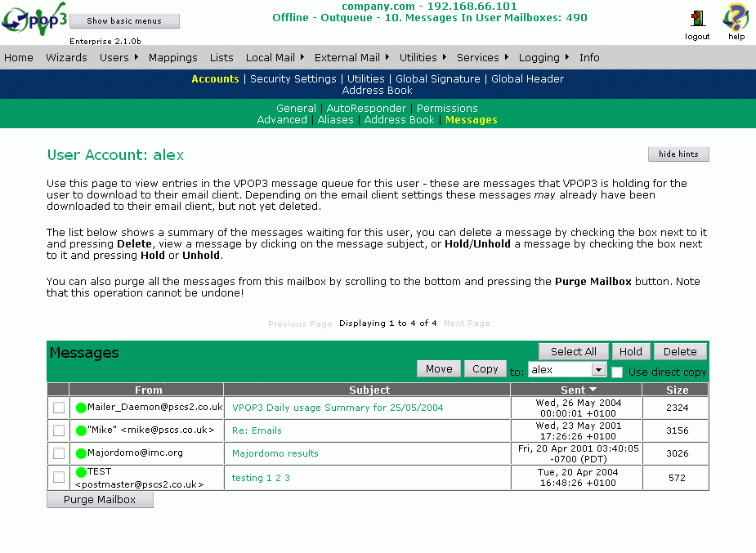Open the Info menu item
The image size is (756, 553).
589,57
